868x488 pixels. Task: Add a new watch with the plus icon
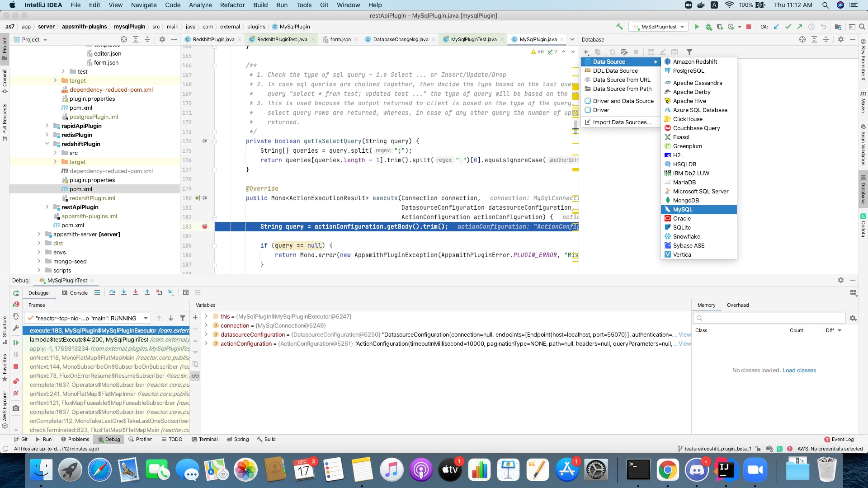click(195, 318)
